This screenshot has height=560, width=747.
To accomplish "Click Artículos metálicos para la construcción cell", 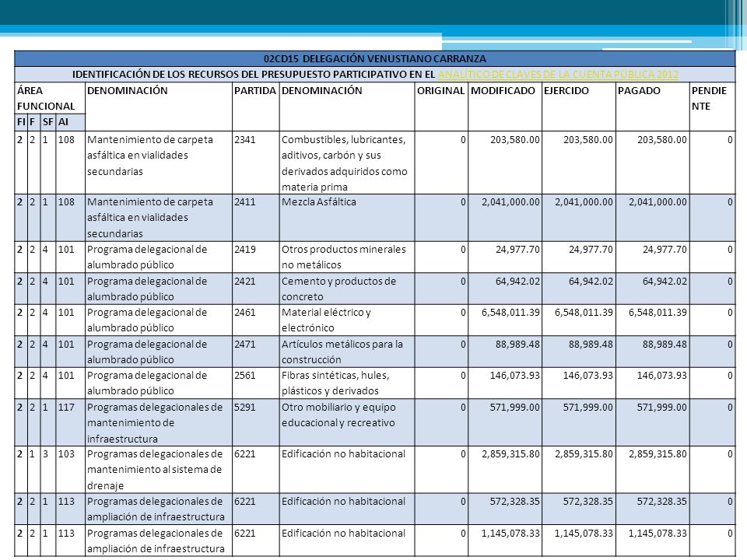I will (347, 352).
